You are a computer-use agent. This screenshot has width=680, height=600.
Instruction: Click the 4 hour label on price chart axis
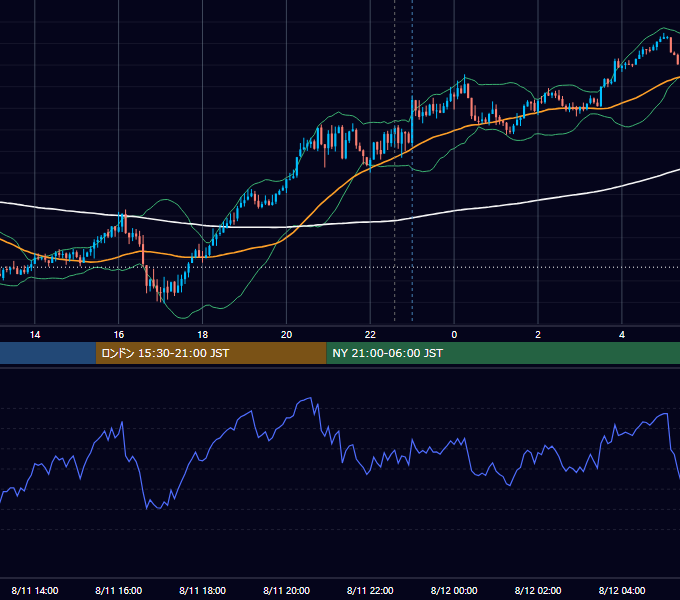(x=622, y=335)
